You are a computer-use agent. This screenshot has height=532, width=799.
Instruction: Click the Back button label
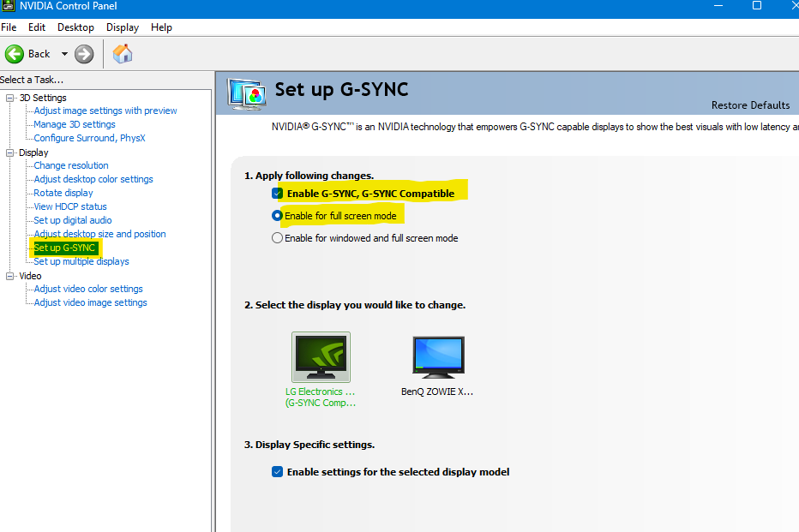pyautogui.click(x=39, y=54)
